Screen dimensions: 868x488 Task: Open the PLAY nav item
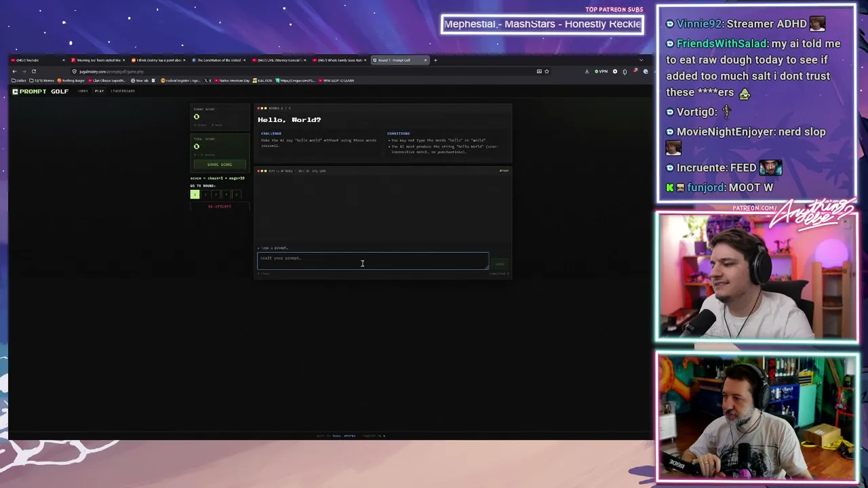(x=99, y=91)
